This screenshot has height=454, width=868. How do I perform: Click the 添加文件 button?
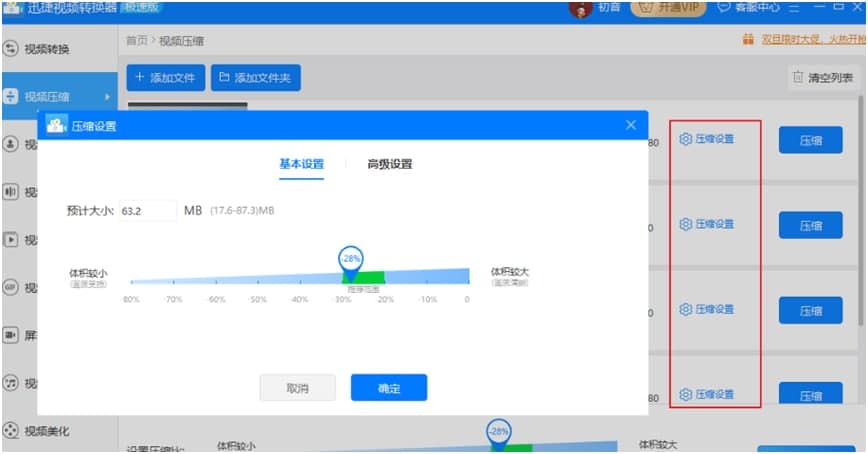click(x=166, y=78)
